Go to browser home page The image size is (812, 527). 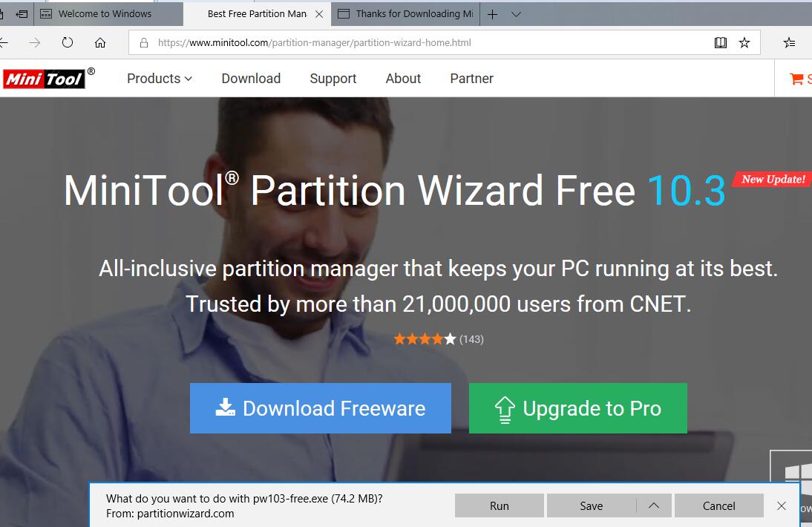coord(100,43)
